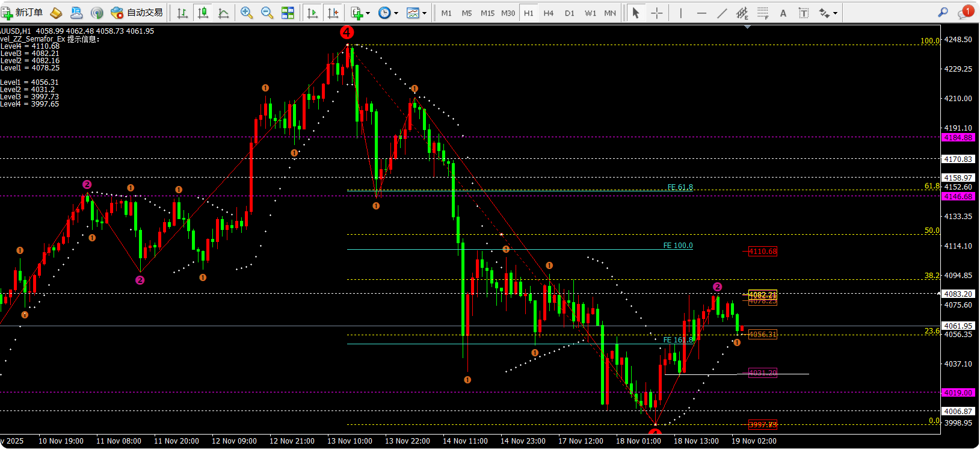Tile chart windows with the grid icon
Viewport: 980px width, 449px height.
(x=288, y=13)
